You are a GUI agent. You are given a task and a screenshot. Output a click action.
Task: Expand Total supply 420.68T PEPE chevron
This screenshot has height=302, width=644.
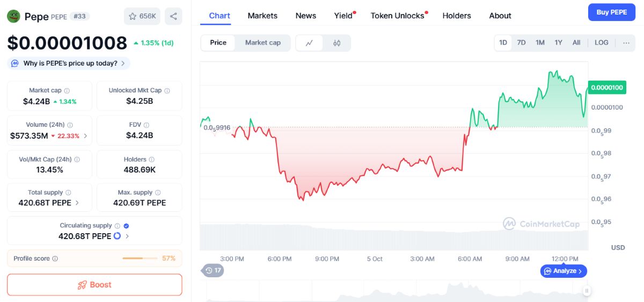pyautogui.click(x=77, y=203)
